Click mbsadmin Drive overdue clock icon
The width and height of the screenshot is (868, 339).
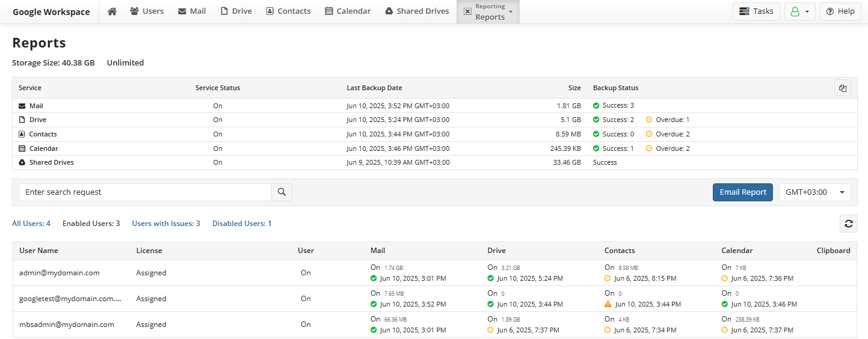coord(490,330)
